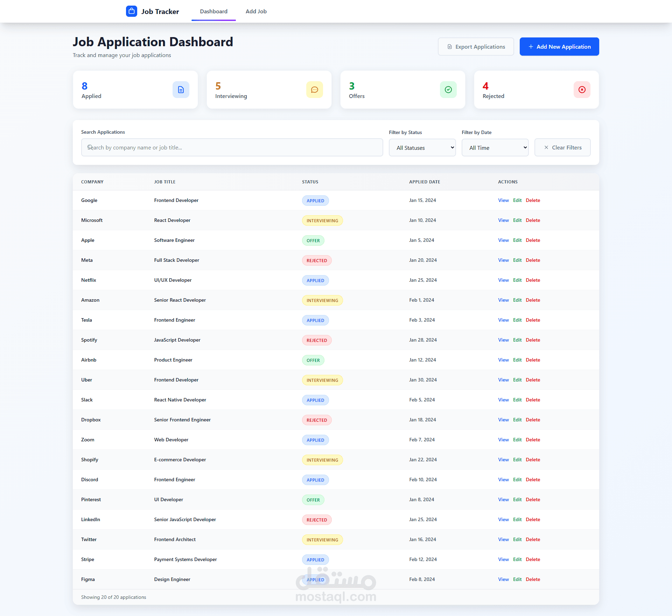The height and width of the screenshot is (616, 672).
Task: Open the All Time date filter dropdown
Action: (x=495, y=147)
